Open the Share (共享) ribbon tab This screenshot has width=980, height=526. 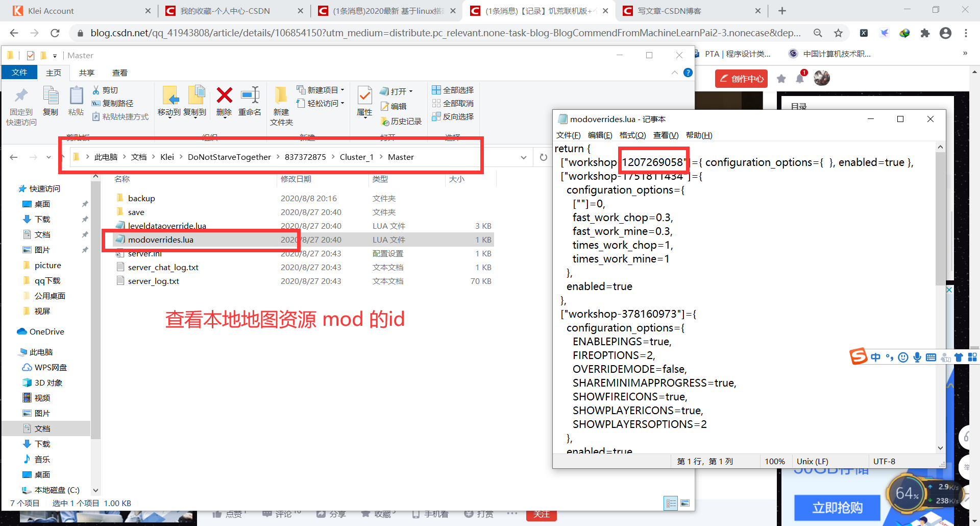click(x=86, y=73)
